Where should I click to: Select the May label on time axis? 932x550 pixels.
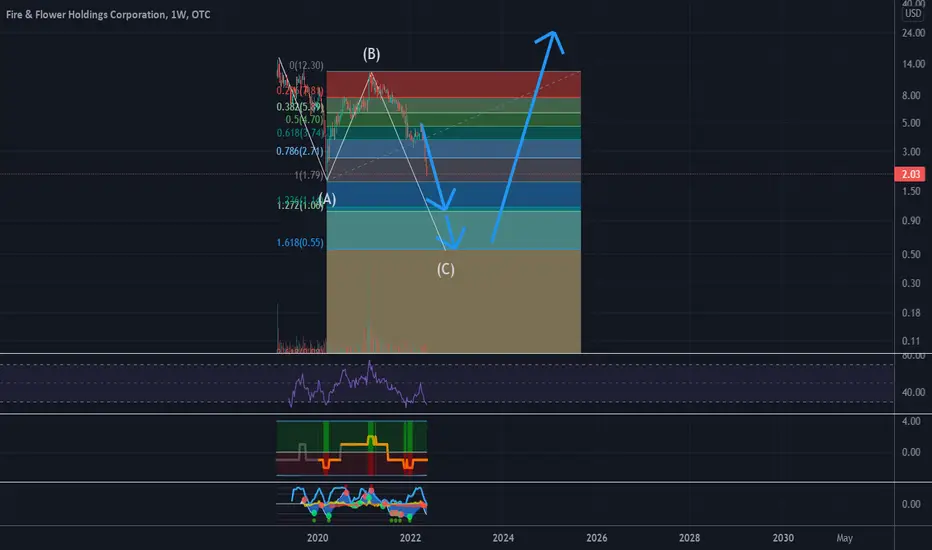coord(844,538)
